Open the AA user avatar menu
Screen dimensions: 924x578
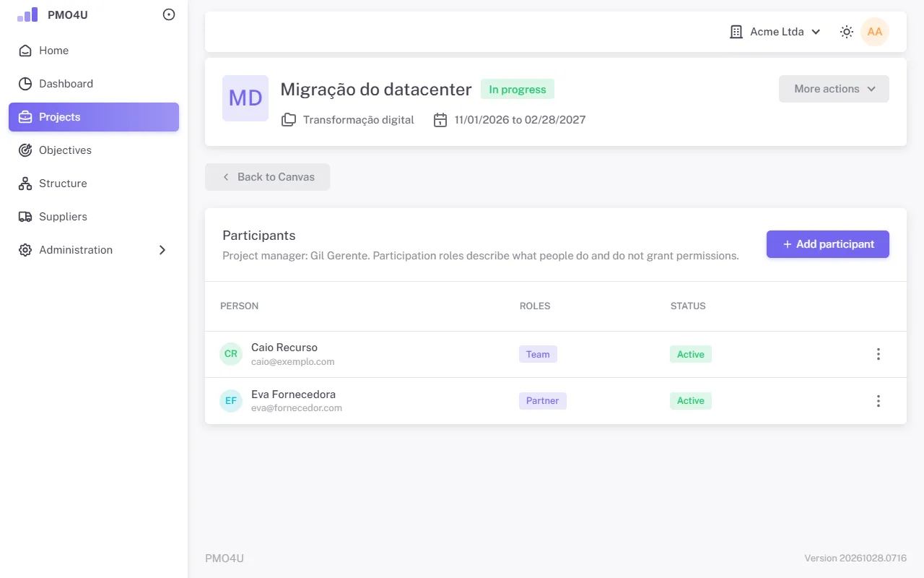[875, 32]
